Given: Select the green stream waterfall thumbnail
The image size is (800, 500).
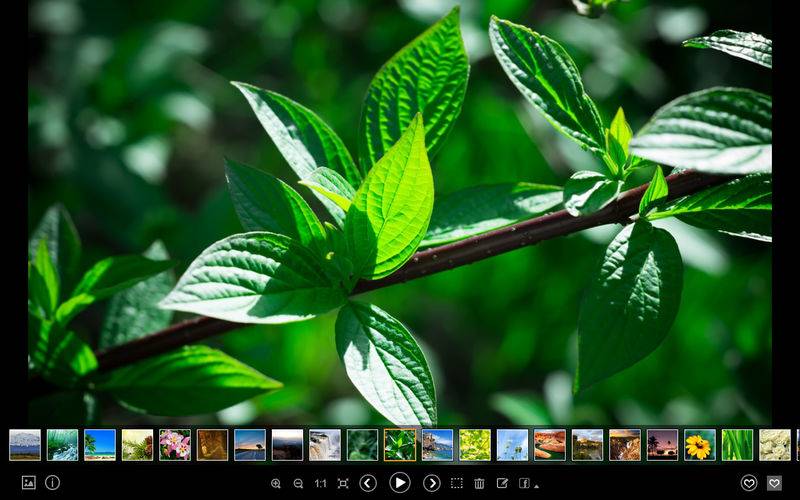Looking at the screenshot, I should (62, 445).
